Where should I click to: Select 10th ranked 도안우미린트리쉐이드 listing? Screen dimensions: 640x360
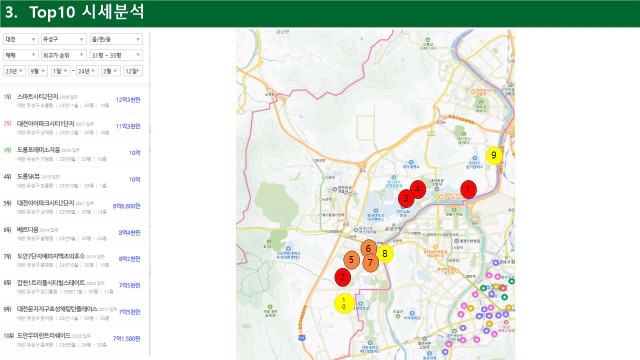tap(72, 340)
